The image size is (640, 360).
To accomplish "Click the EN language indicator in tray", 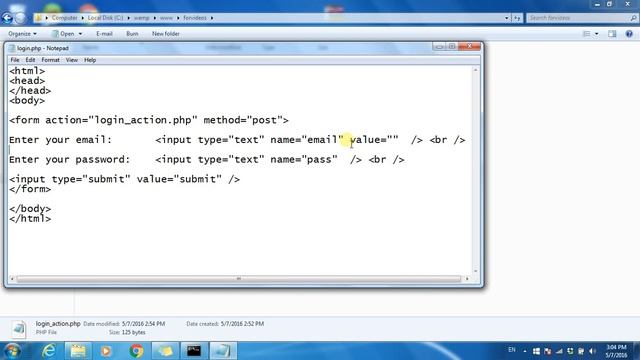I will click(x=511, y=350).
